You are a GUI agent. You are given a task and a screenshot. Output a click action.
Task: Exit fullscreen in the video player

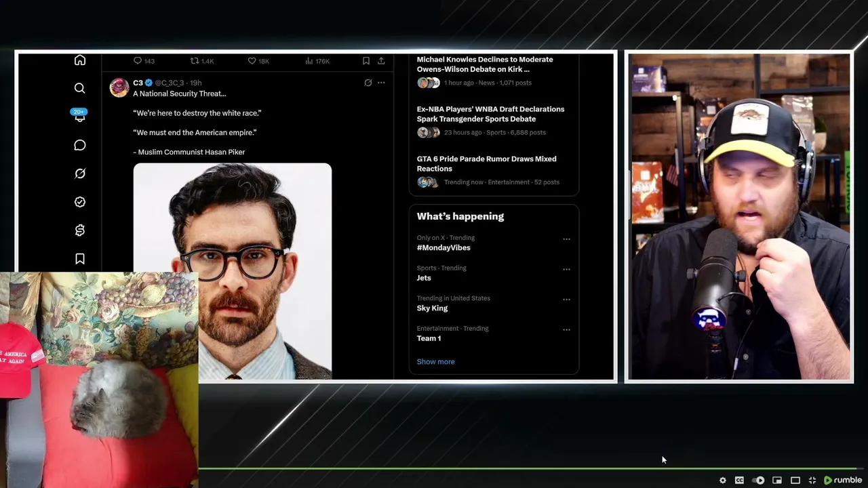(812, 481)
